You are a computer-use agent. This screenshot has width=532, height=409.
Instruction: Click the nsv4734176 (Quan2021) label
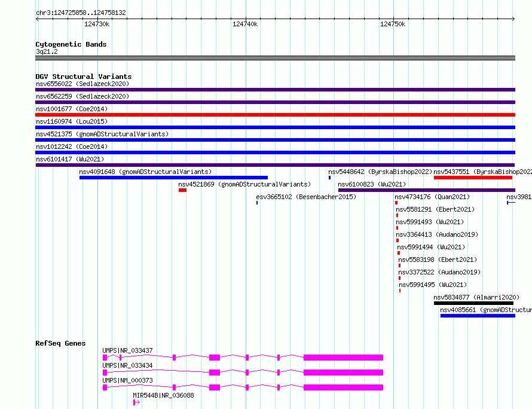coord(432,197)
